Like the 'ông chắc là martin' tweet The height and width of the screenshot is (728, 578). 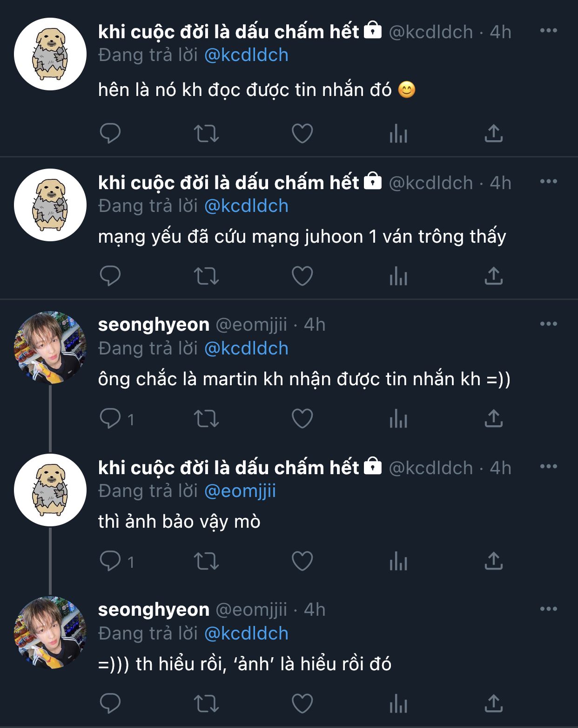302,419
